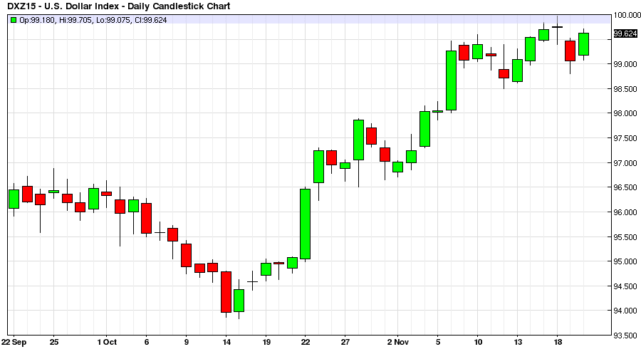The image size is (641, 364).
Task: Select the last green candlestick closing at 99.624
Action: coord(584,44)
